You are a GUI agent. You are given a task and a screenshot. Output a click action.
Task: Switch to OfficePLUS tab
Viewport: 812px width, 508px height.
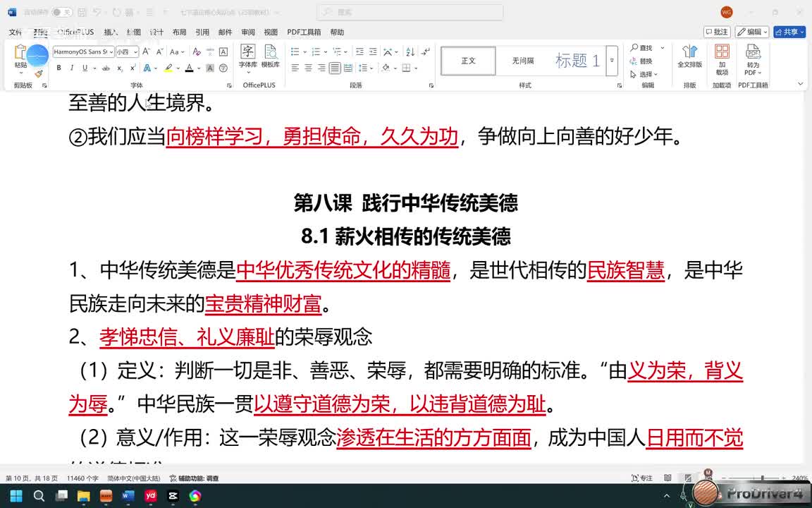pos(75,32)
